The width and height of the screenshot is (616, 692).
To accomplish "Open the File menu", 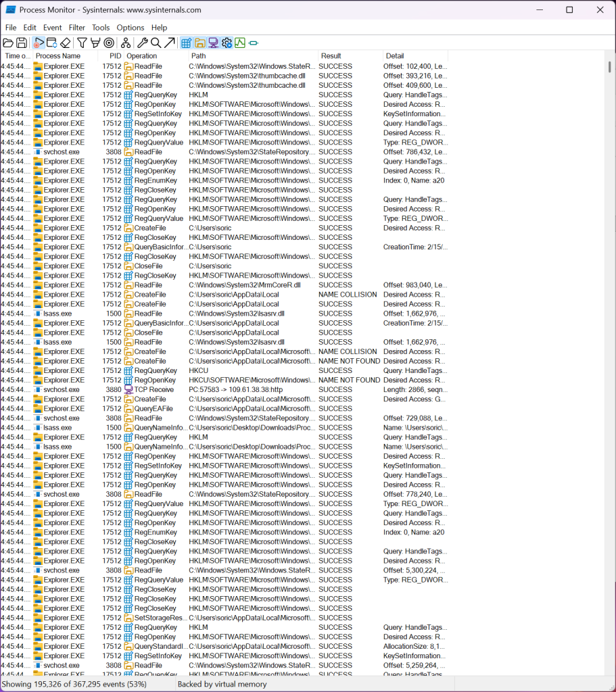I will coord(11,27).
